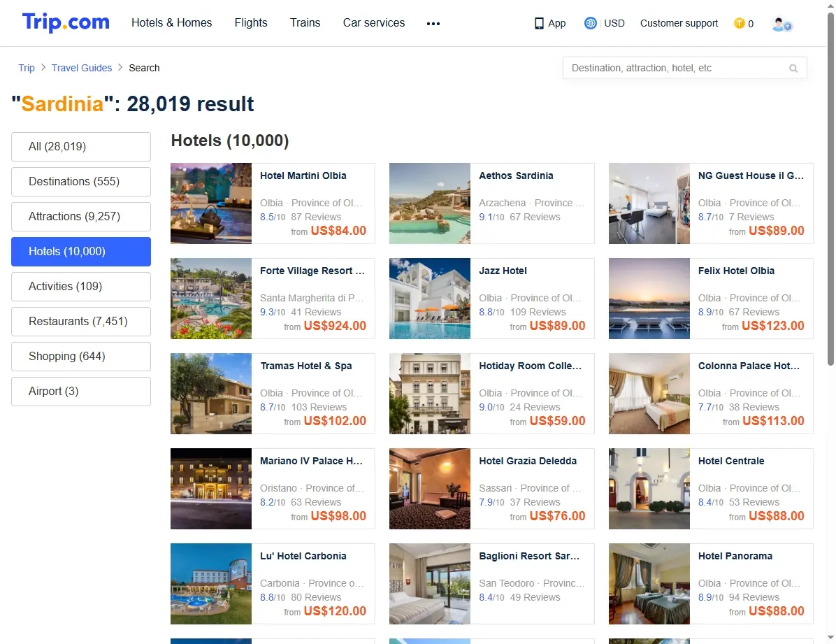Open Customer support link

pos(679,23)
